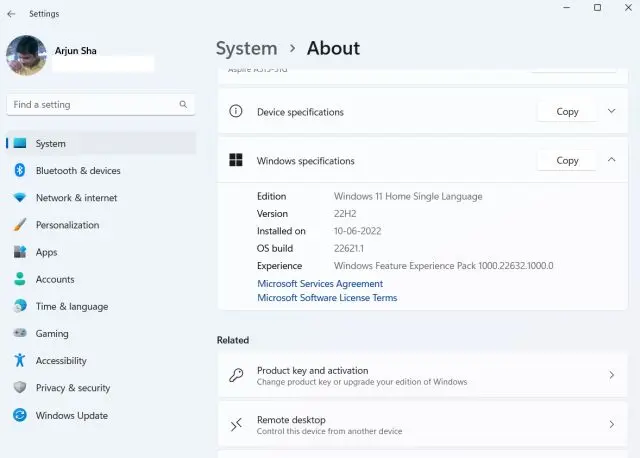Click the Accessibility figure icon
Screen dimensions: 640x458
pos(20,360)
